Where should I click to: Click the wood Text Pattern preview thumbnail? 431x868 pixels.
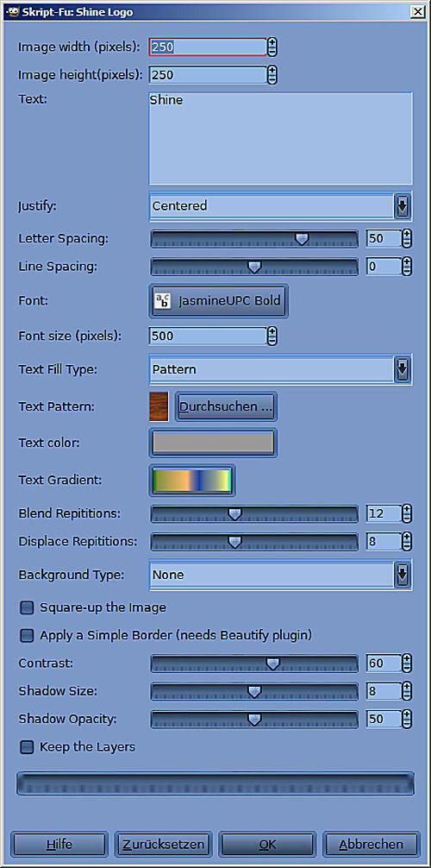pyautogui.click(x=159, y=407)
